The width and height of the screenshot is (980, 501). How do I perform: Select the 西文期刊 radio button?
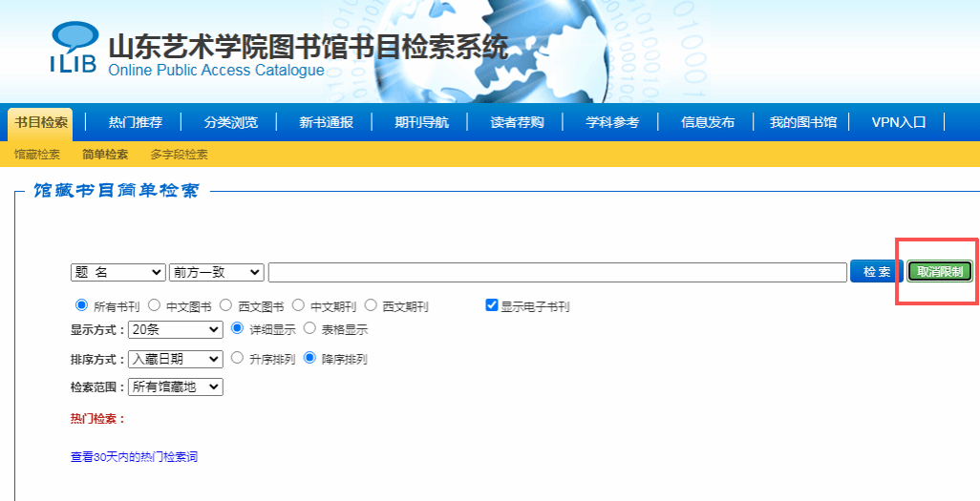pos(371,306)
